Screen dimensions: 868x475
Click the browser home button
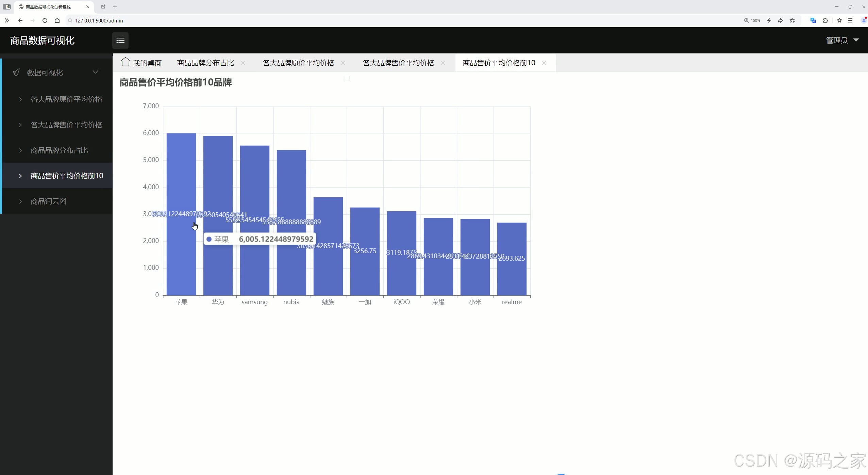[x=57, y=20]
